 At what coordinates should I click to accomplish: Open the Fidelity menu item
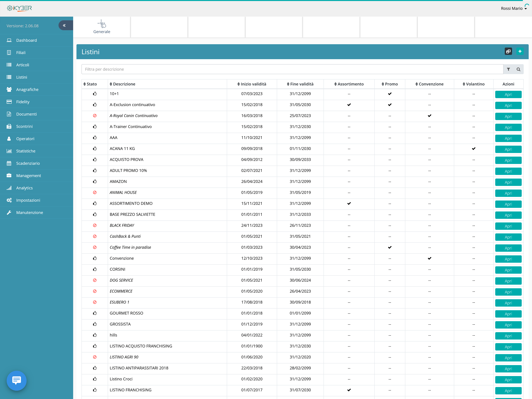(x=37, y=101)
